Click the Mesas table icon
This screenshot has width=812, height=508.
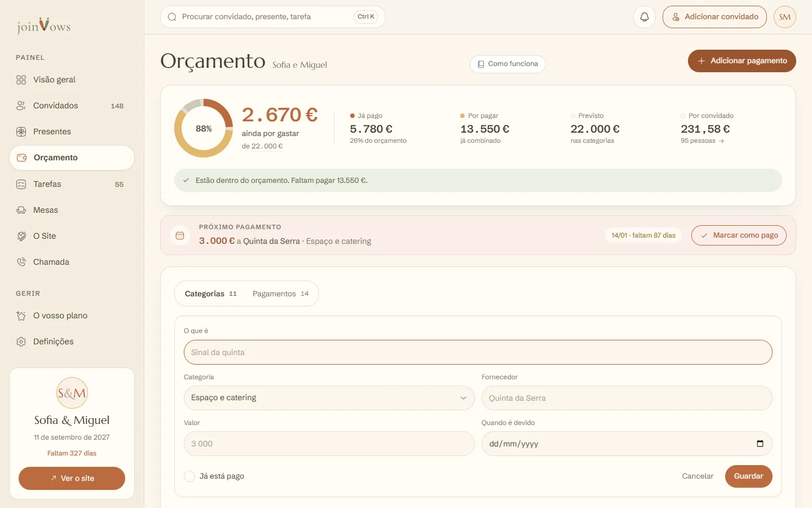(21, 211)
